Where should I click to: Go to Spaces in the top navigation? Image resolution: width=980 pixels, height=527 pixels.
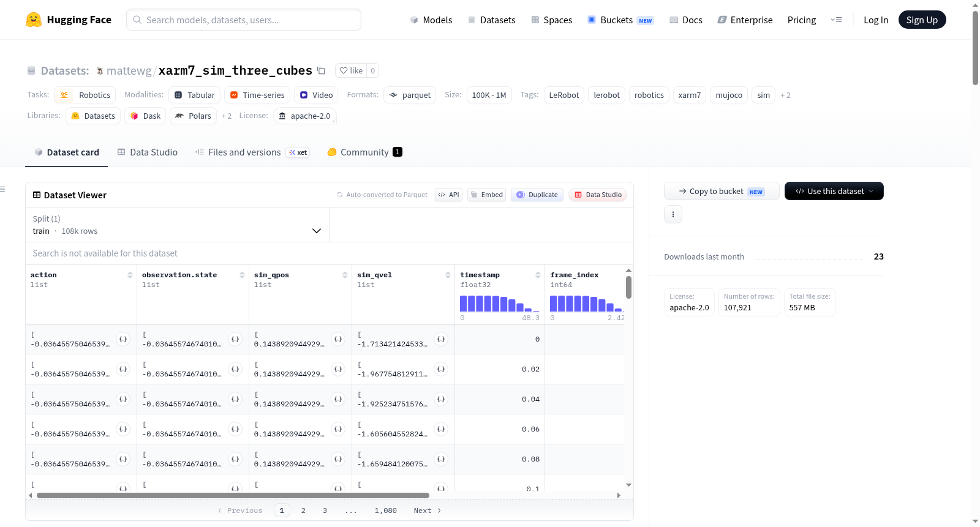click(552, 20)
